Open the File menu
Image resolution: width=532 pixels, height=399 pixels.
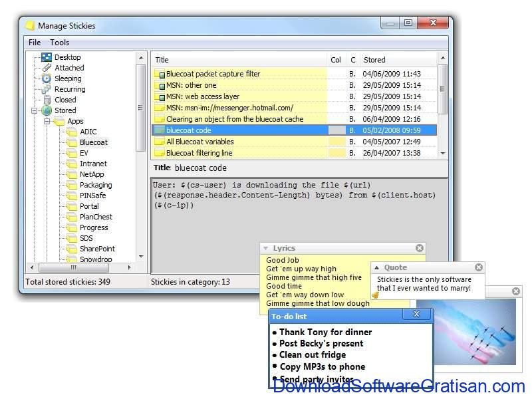[x=35, y=43]
